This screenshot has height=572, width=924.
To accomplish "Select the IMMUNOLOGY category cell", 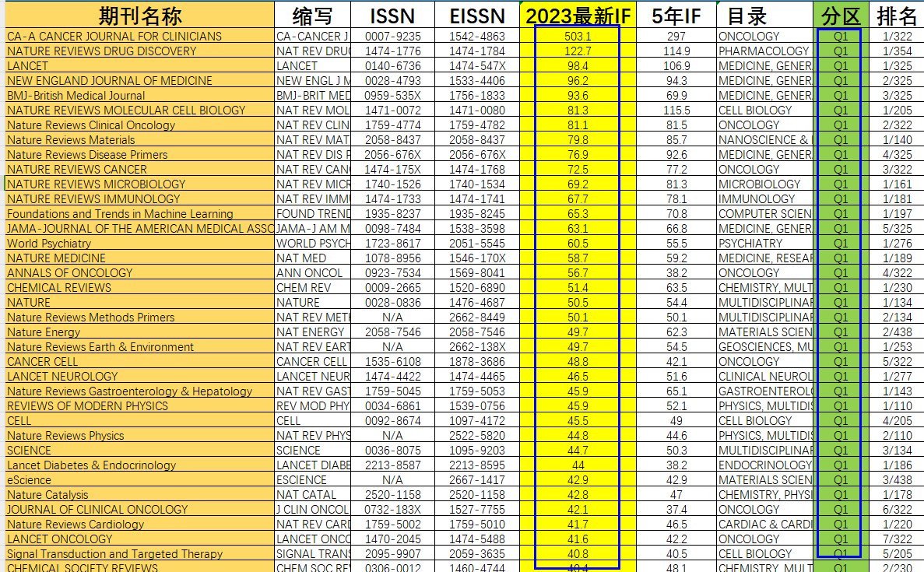I will tap(764, 198).
